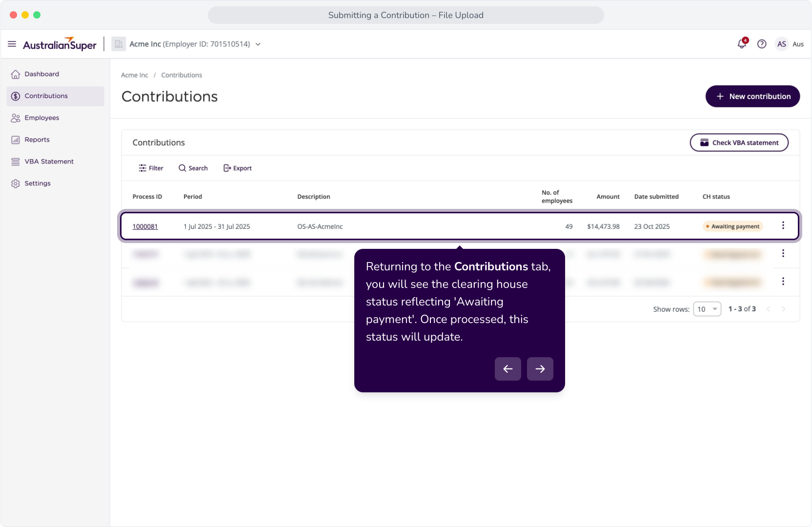The width and height of the screenshot is (812, 527).
Task: Open the hamburger navigation menu
Action: [12, 44]
